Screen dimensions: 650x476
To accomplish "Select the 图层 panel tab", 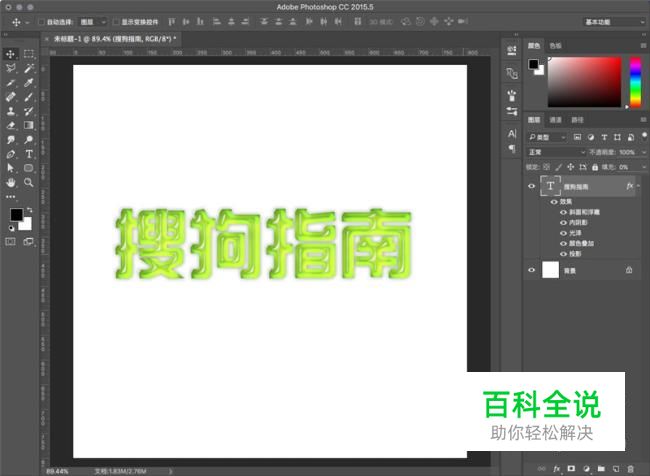I will (534, 120).
